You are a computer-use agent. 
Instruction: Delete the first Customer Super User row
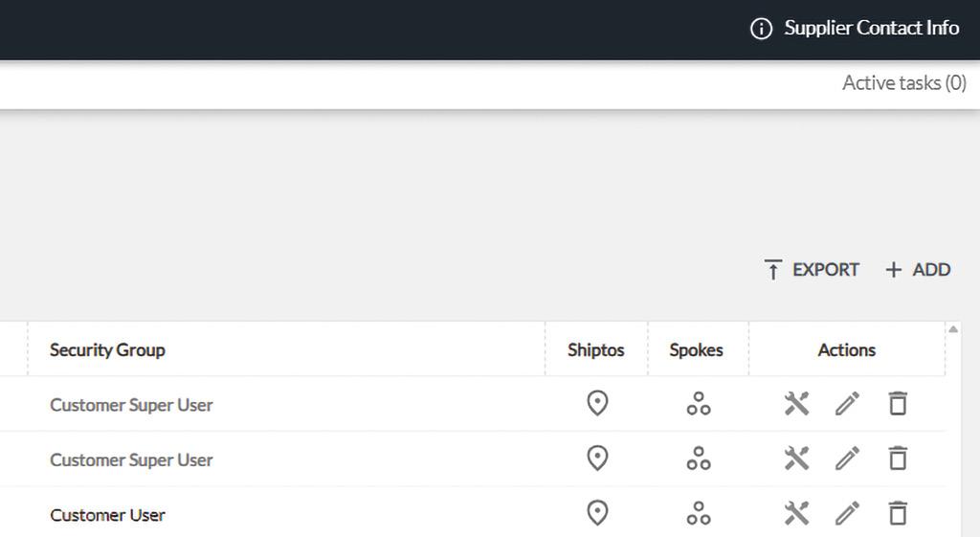(x=898, y=404)
